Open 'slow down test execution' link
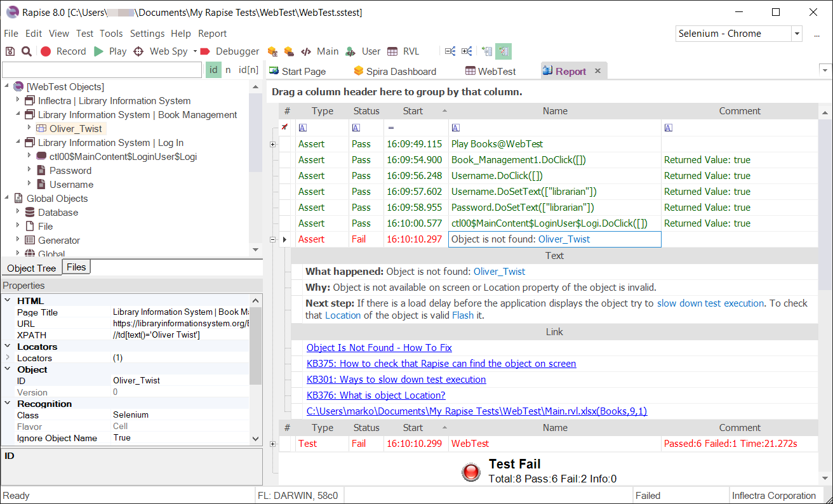Screen dimensions: 833x504 point(710,303)
